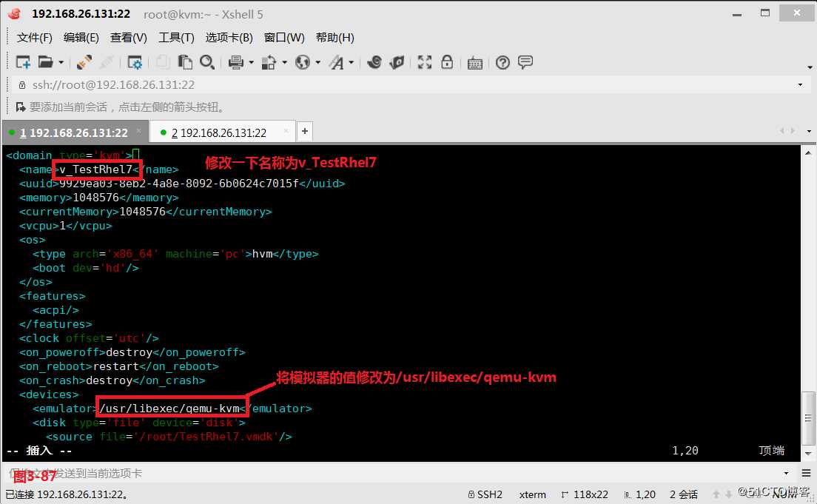Screen dimensions: 817x504
Task: Maximize the Xshell window
Action: [x=765, y=13]
